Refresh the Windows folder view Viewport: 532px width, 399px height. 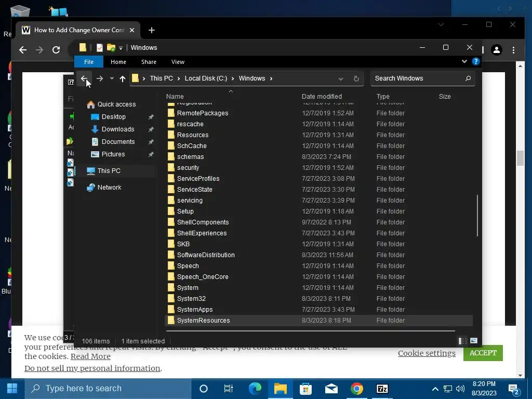[x=356, y=79]
